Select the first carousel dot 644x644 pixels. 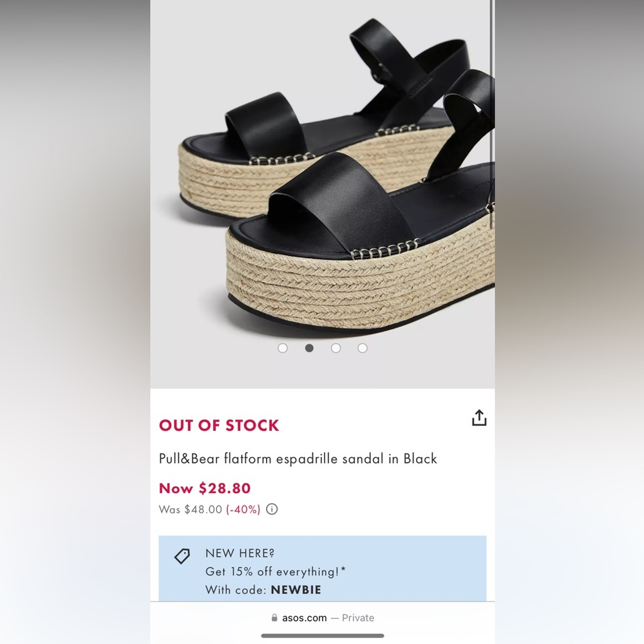283,348
